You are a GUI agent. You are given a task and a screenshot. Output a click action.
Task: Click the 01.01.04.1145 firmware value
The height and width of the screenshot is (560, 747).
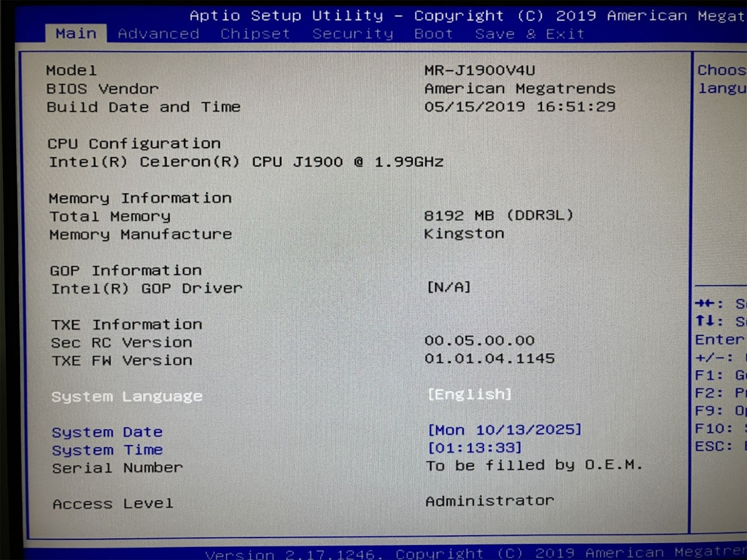click(x=490, y=358)
